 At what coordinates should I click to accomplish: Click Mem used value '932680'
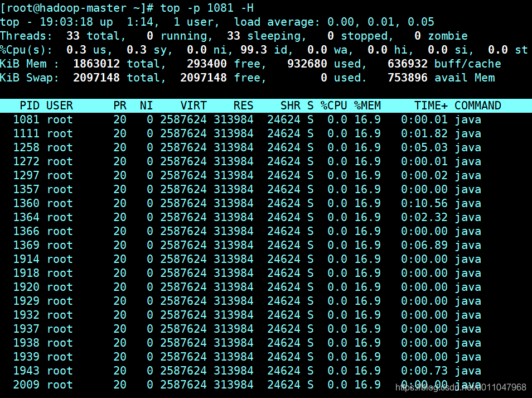tap(307, 64)
